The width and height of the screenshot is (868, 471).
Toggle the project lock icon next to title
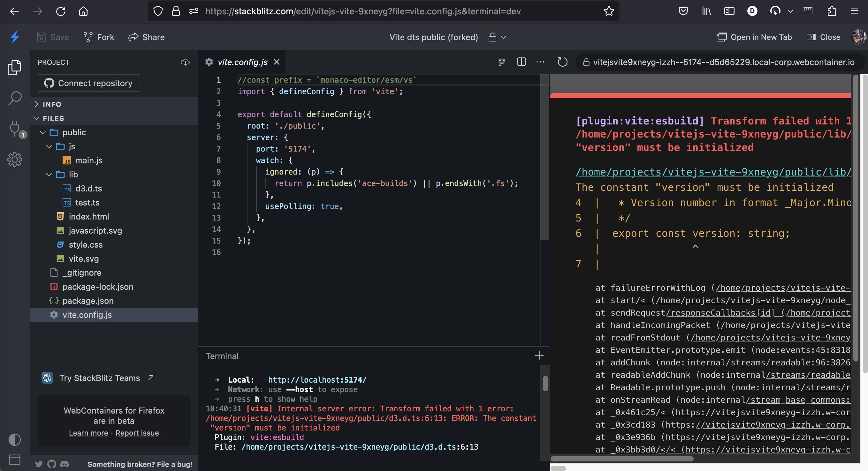492,37
